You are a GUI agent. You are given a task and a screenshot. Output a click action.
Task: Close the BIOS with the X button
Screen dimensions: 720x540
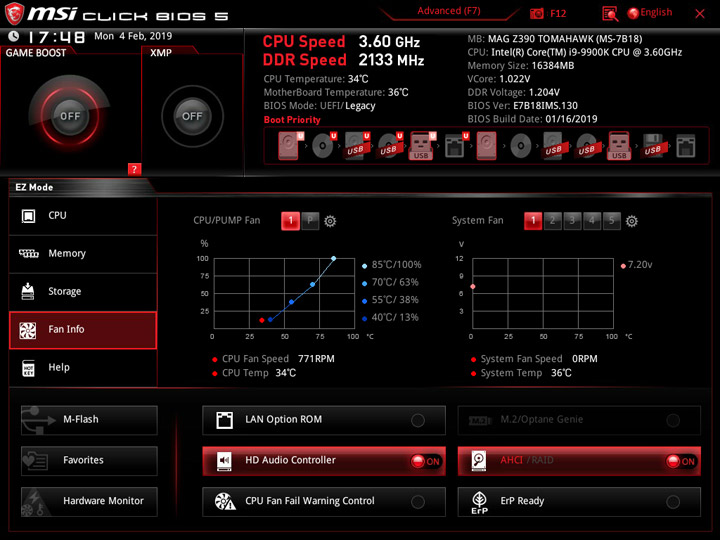pos(700,14)
